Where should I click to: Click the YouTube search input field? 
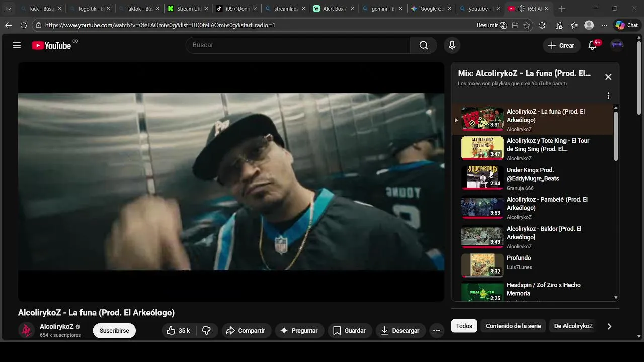[298, 45]
